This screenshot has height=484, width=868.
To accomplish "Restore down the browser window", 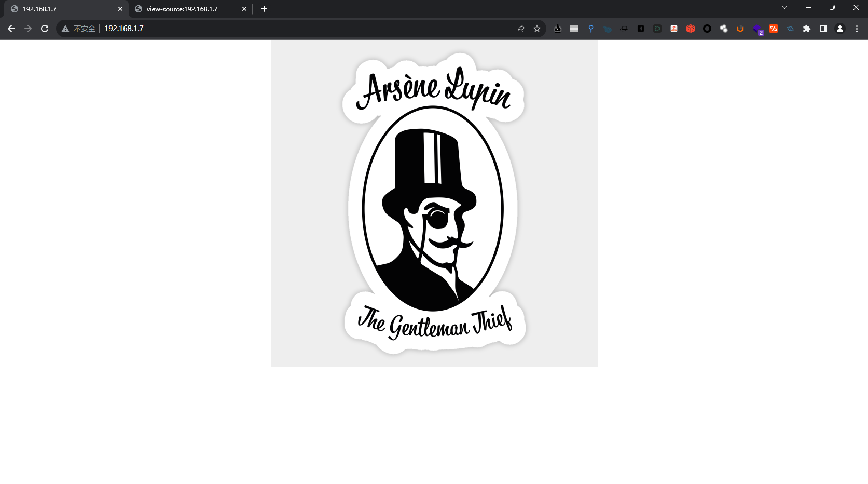I will [x=832, y=7].
